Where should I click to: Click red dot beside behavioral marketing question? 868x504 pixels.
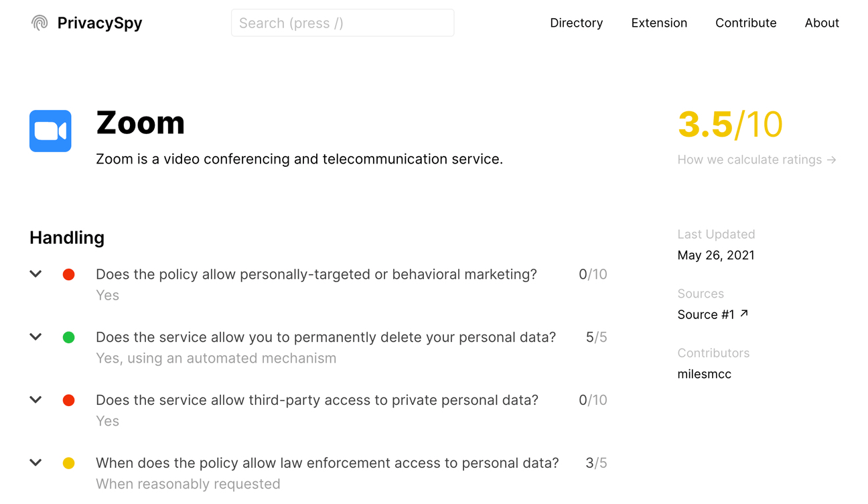coord(68,274)
